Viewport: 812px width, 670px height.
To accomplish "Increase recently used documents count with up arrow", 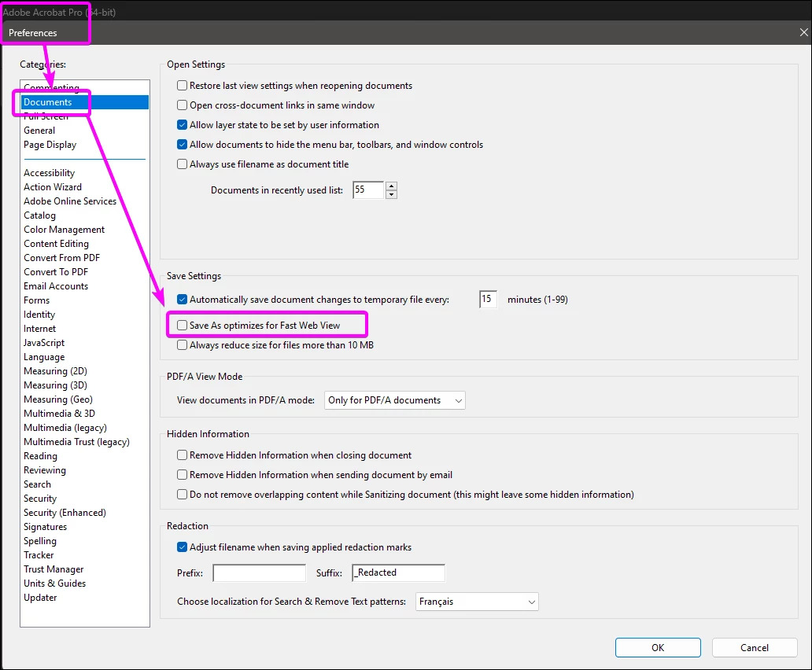I will coord(392,186).
